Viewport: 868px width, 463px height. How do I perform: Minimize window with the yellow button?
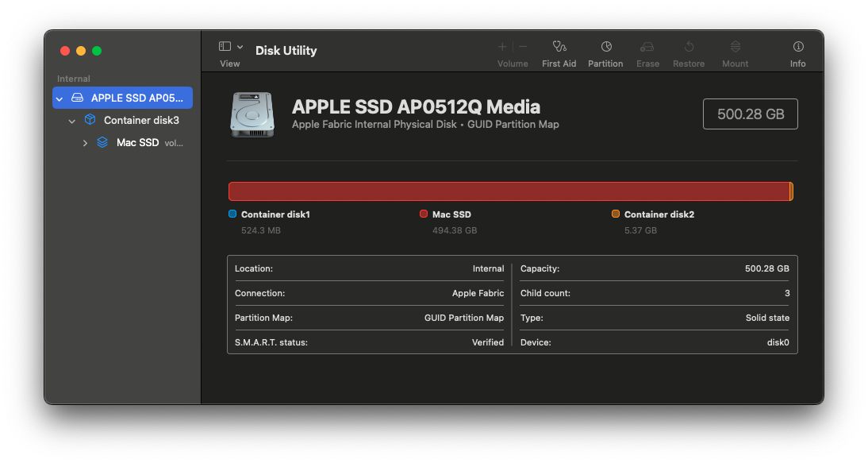click(81, 51)
